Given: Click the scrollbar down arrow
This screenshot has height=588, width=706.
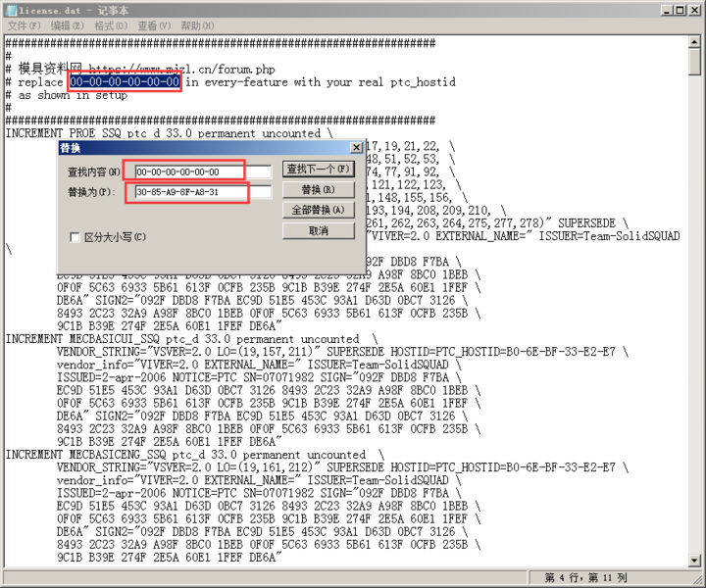Looking at the screenshot, I should [x=694, y=561].
